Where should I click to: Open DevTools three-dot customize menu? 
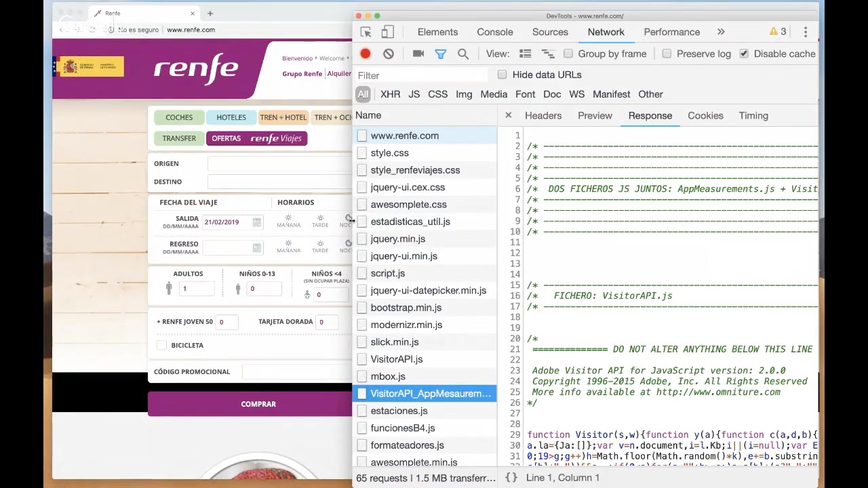806,32
